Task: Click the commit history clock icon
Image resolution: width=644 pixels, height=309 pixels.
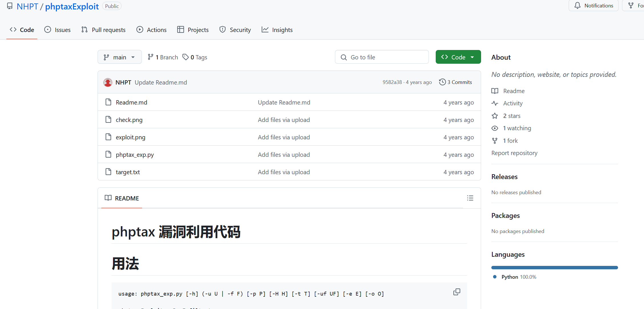Action: [x=442, y=82]
